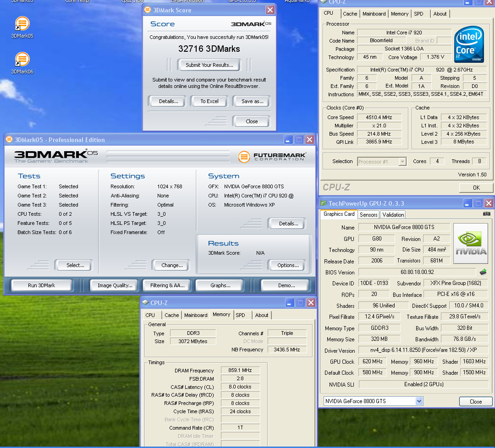
Task: Click the 3DMark05 Professional Edition title bar icon
Action: (9, 139)
